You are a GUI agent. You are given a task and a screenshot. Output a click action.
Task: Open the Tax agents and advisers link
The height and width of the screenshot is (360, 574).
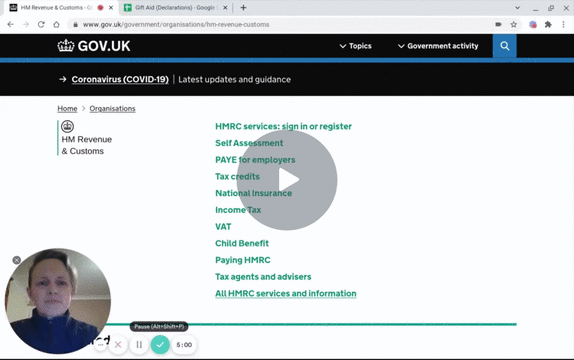(263, 277)
